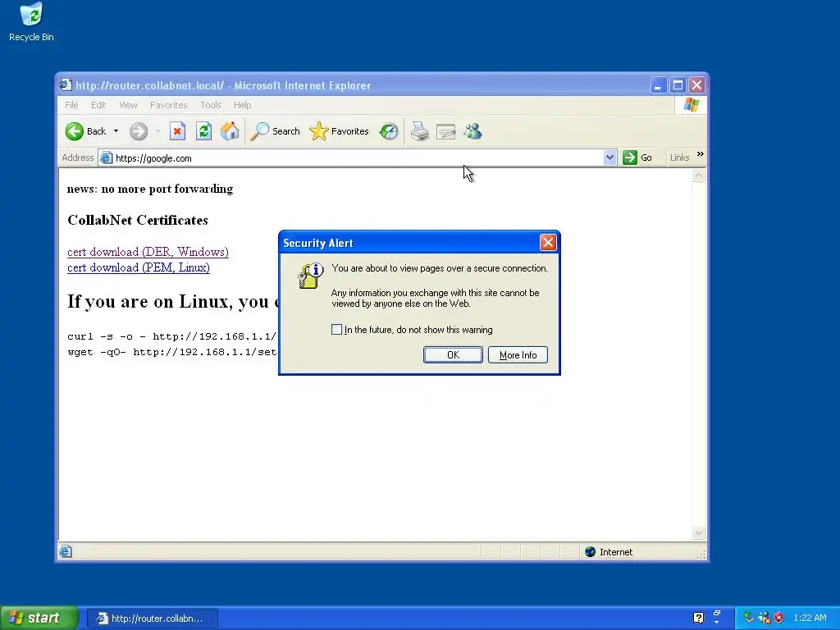Click the IE page icon in title bar
The width and height of the screenshot is (840, 630).
66,84
